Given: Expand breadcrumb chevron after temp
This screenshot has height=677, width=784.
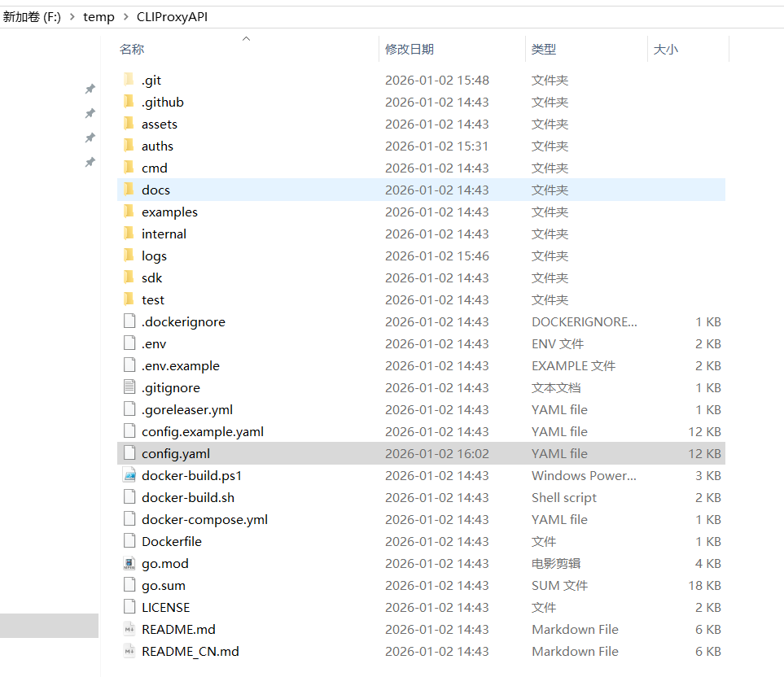Looking at the screenshot, I should click(126, 17).
